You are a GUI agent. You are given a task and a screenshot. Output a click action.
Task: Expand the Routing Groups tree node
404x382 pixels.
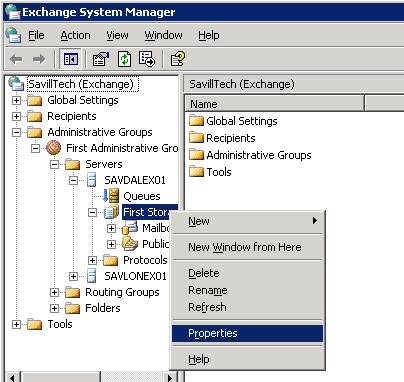pyautogui.click(x=54, y=292)
